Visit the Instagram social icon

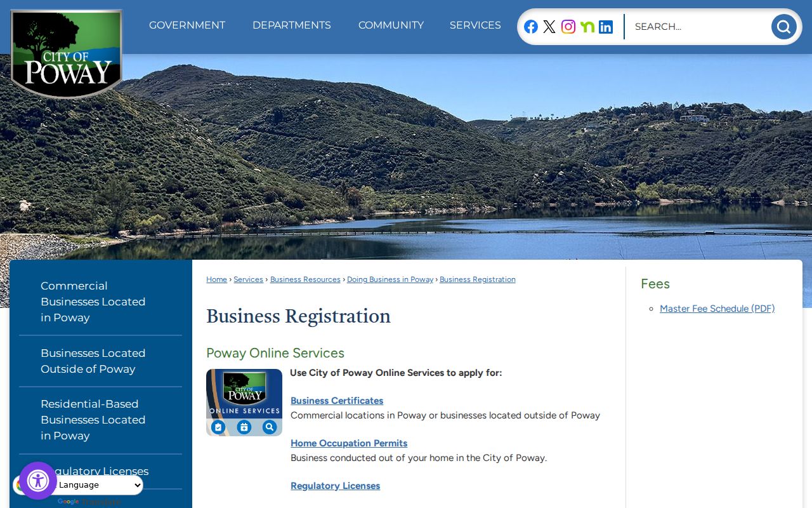tap(568, 27)
